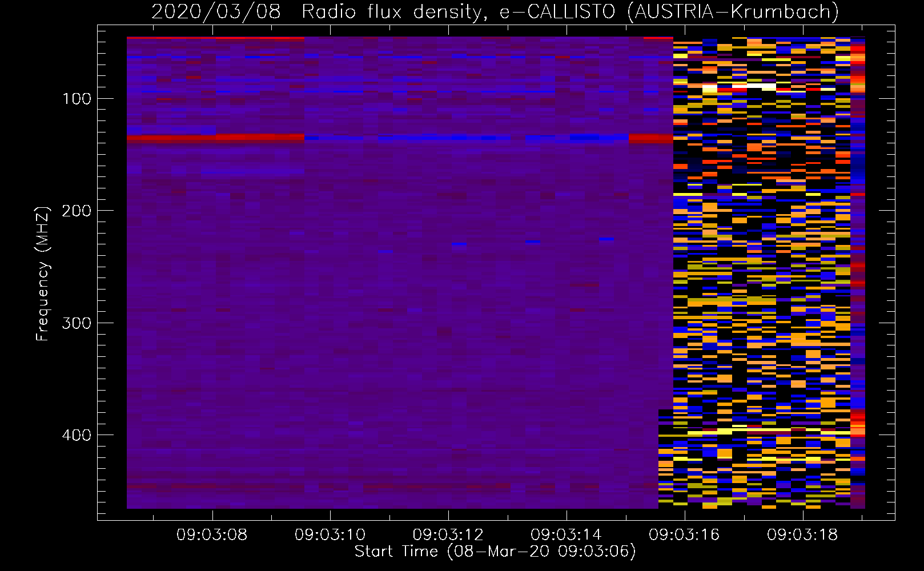Click the 400 frequency tick label

[77, 435]
